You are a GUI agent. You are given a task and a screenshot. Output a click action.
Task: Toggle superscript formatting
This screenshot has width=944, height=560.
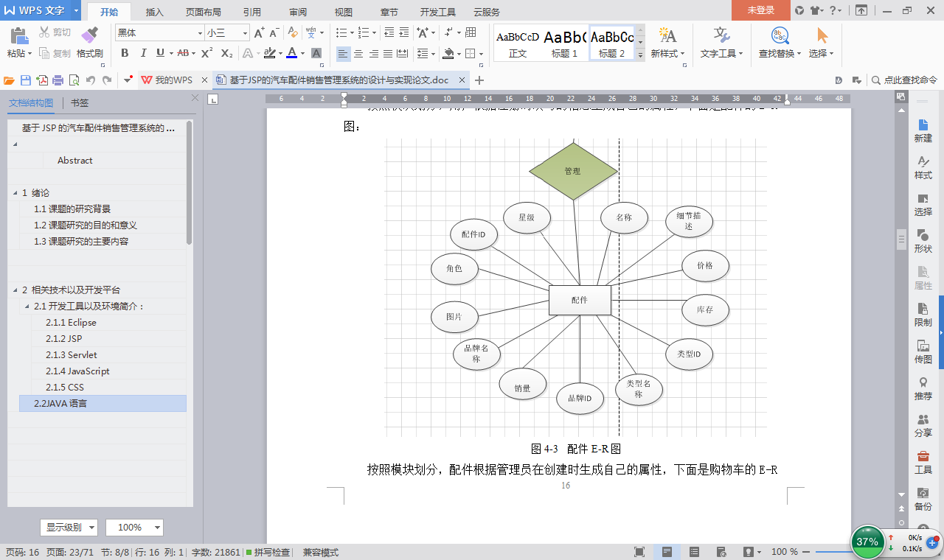point(207,53)
